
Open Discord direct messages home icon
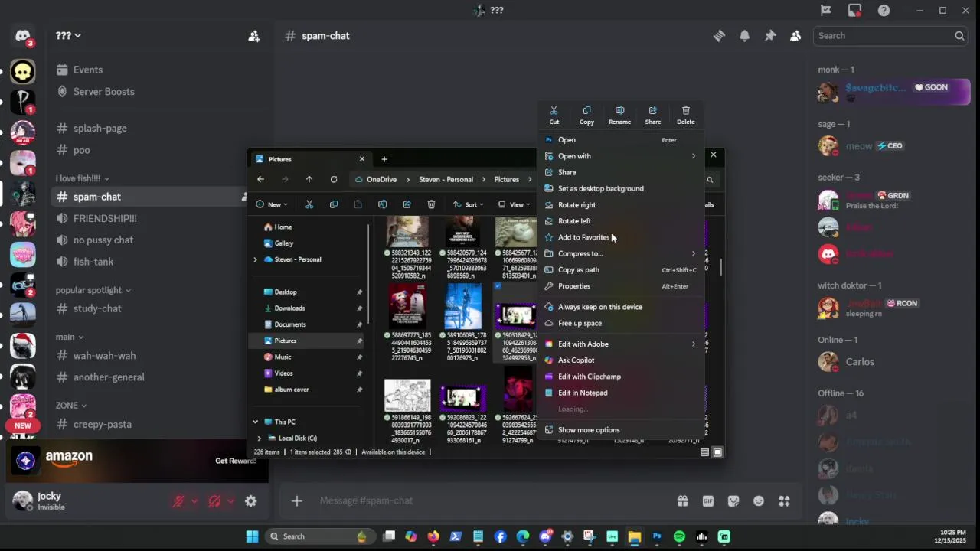point(22,37)
